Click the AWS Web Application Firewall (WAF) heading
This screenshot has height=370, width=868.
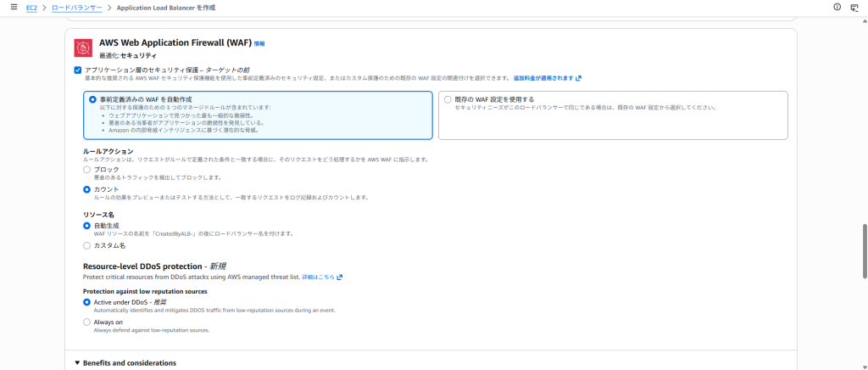(x=175, y=42)
